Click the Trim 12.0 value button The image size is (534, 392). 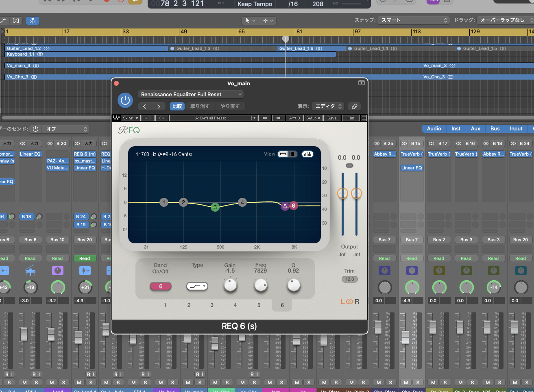(x=350, y=279)
